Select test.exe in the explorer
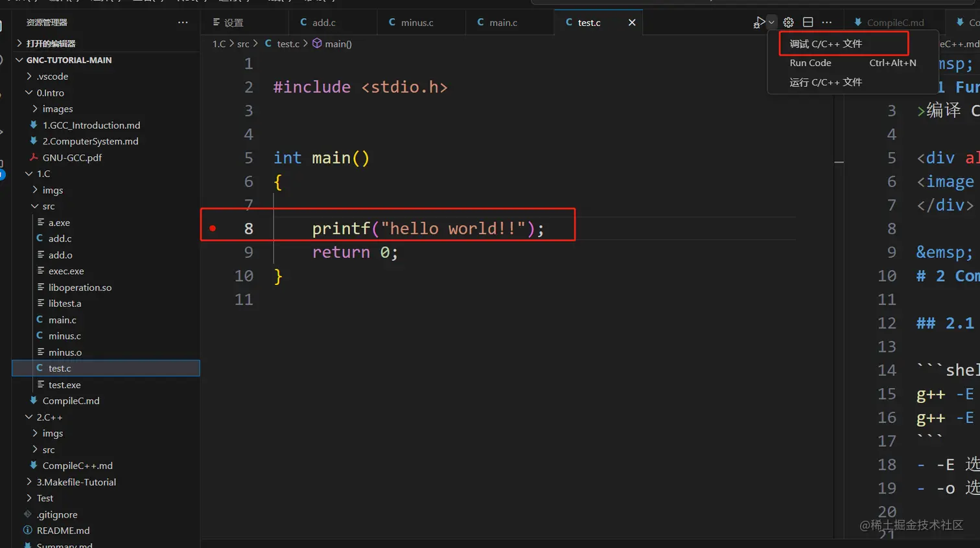The height and width of the screenshot is (548, 980). click(x=106, y=385)
